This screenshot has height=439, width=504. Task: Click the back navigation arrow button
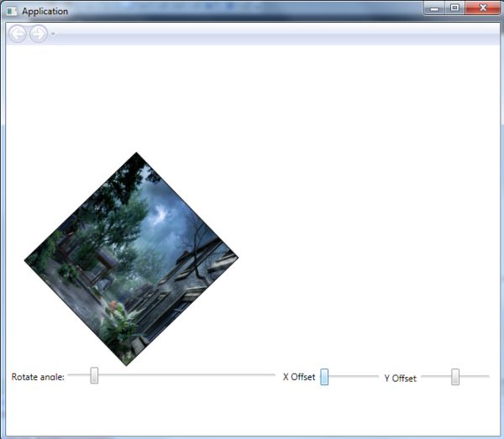tap(17, 34)
